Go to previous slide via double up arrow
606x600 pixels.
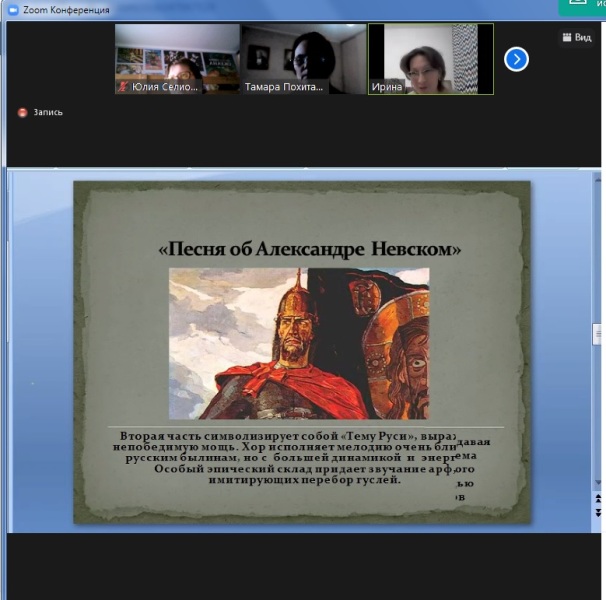click(x=598, y=499)
